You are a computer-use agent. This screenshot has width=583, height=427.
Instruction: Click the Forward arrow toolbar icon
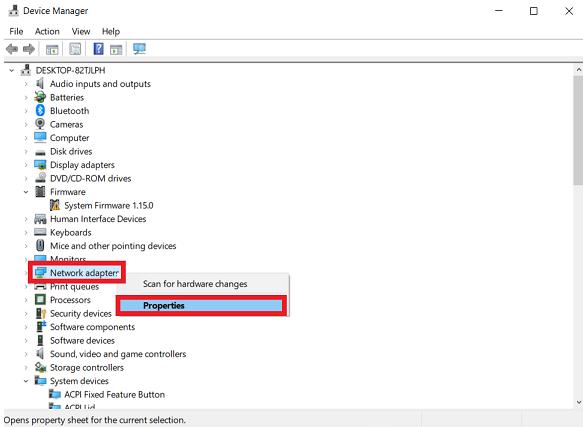[x=29, y=49]
